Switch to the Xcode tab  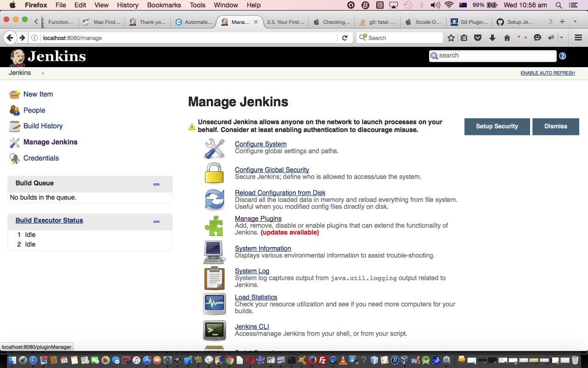coord(423,22)
